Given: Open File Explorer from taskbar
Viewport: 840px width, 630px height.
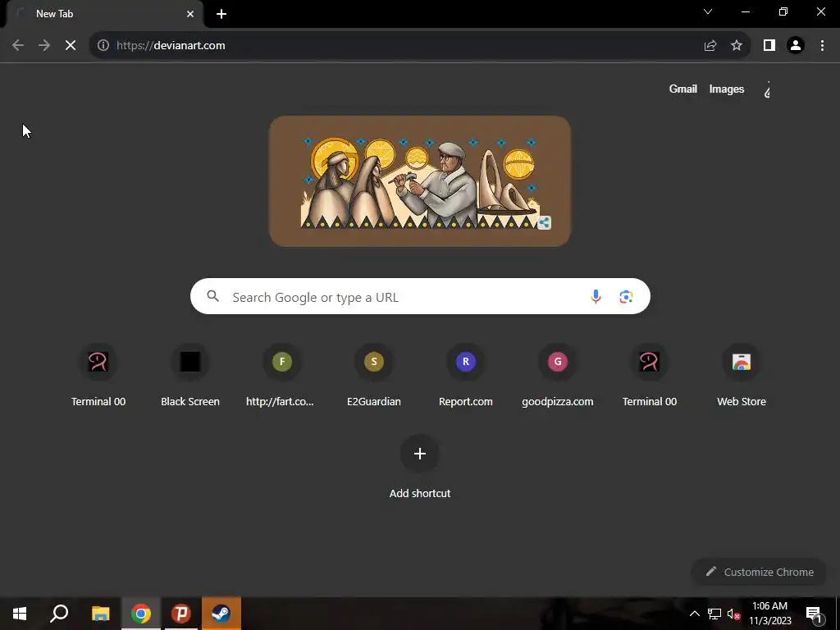Looking at the screenshot, I should (100, 614).
